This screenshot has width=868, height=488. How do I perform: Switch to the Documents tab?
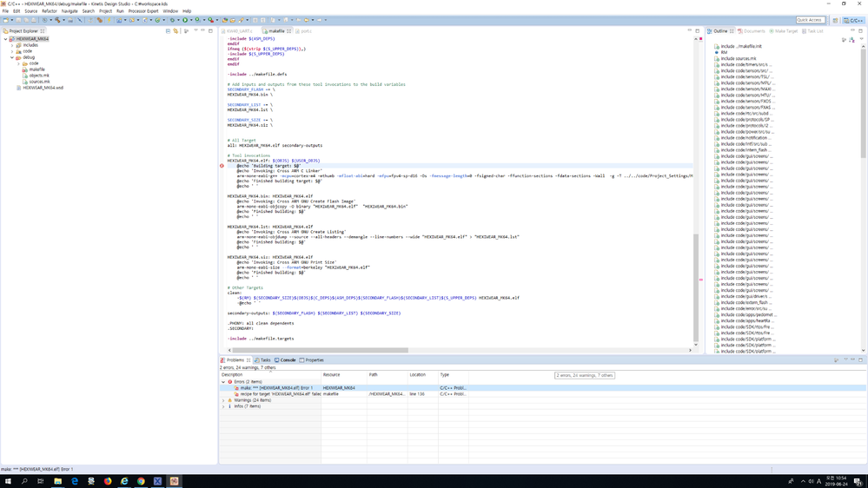[752, 31]
